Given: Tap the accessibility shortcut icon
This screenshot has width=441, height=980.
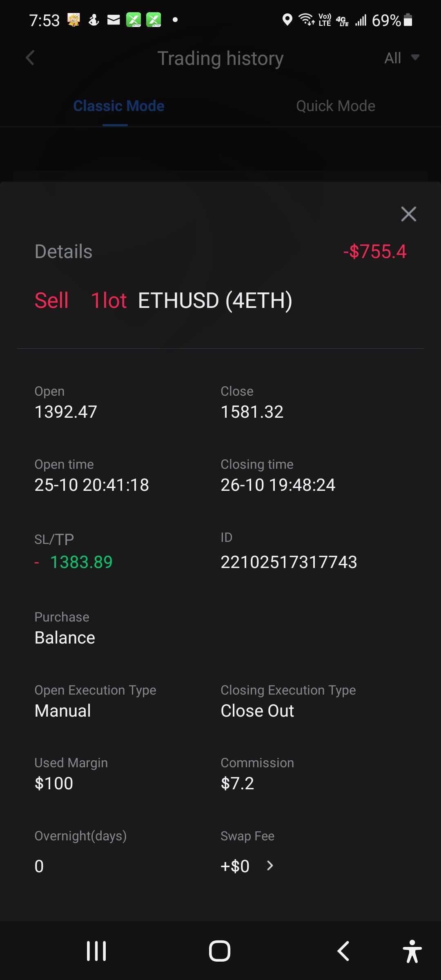Looking at the screenshot, I should [x=412, y=951].
